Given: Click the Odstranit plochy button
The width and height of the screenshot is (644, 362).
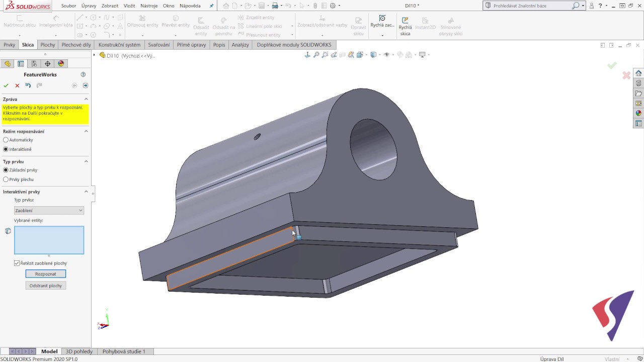Looking at the screenshot, I should pyautogui.click(x=46, y=286).
